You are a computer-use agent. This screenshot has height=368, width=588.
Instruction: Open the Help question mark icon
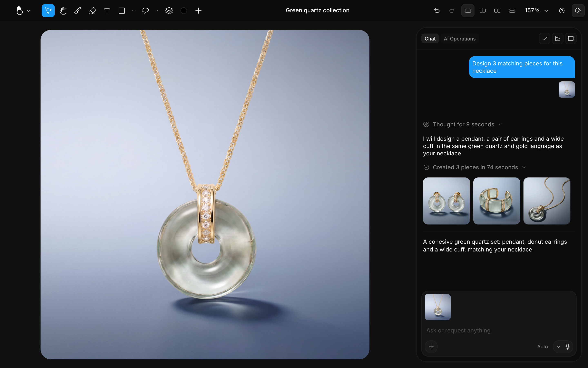pos(561,10)
